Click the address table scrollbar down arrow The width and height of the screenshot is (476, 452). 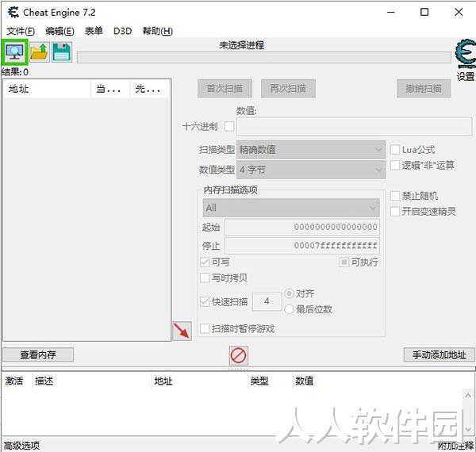click(468, 429)
